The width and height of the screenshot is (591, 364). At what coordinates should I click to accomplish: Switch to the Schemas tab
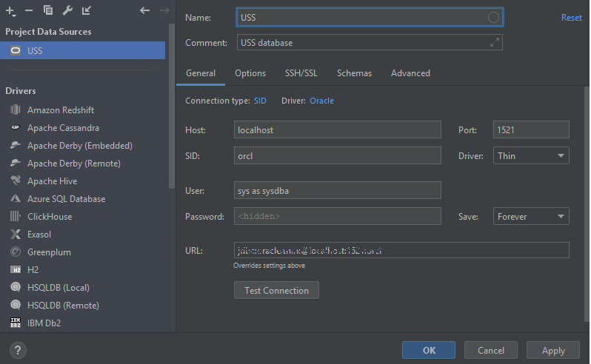[x=354, y=73]
